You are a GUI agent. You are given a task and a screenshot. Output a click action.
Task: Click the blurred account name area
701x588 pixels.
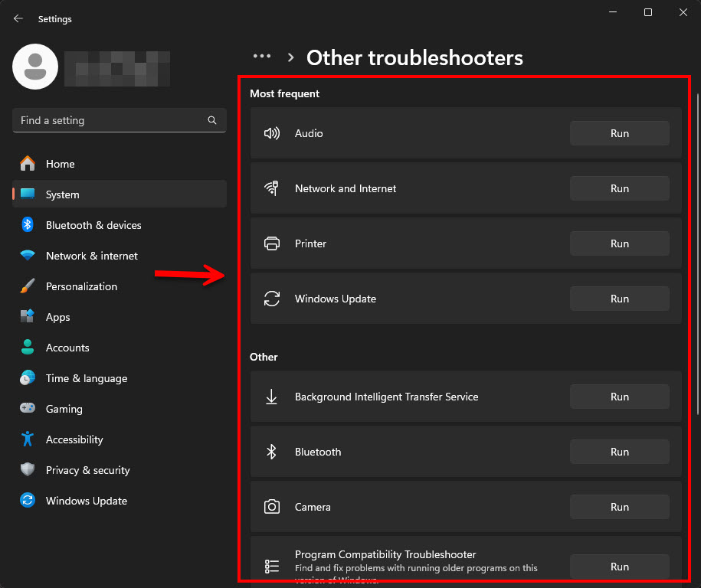click(117, 69)
